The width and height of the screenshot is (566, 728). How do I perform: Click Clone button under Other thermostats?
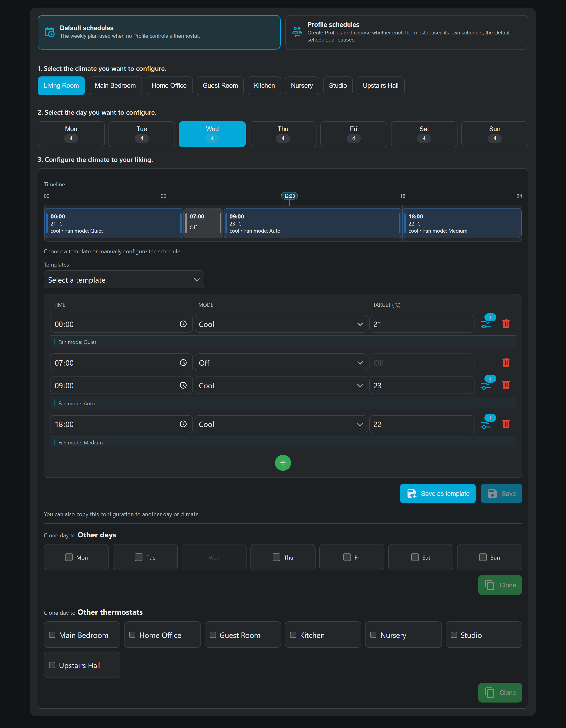[x=500, y=693]
